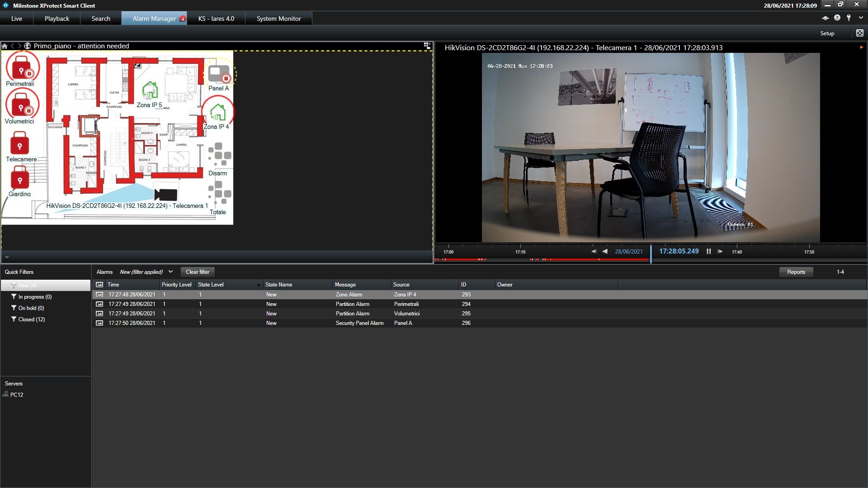Click the blue timeline playhead marker
Screen dimensions: 868x488
pos(651,254)
